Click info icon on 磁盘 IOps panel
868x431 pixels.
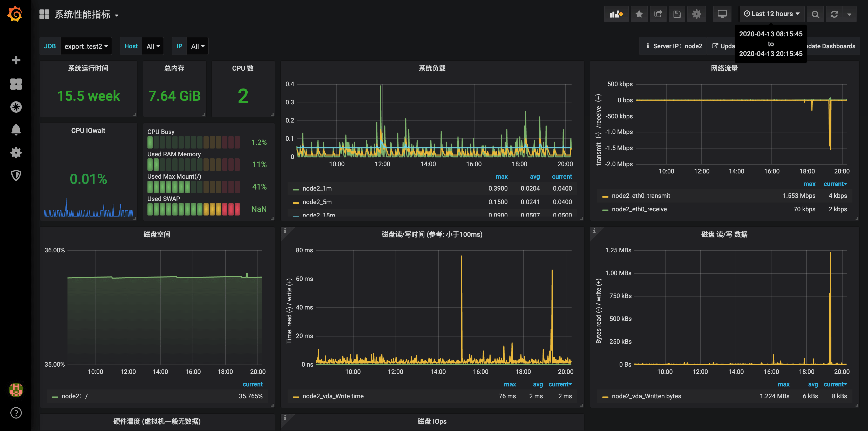[x=285, y=418]
